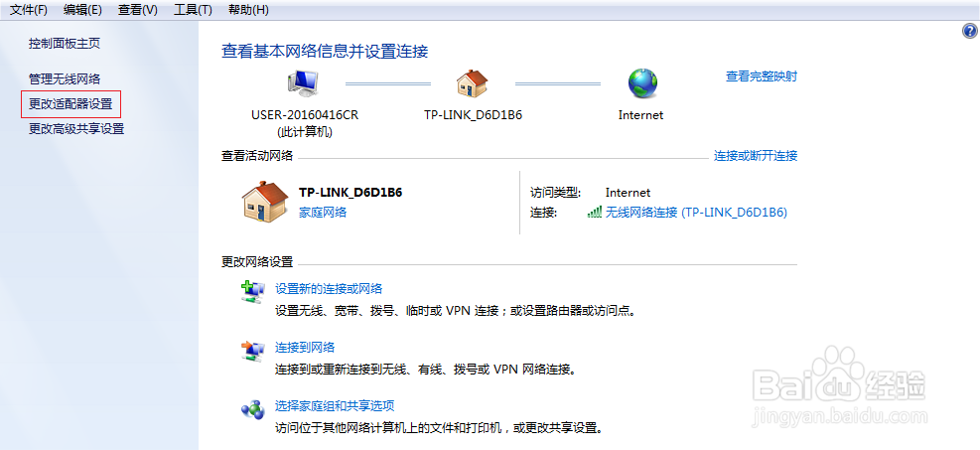The width and height of the screenshot is (980, 450).
Task: Click the 选择家庭组和共享选项 icon
Action: point(253,409)
